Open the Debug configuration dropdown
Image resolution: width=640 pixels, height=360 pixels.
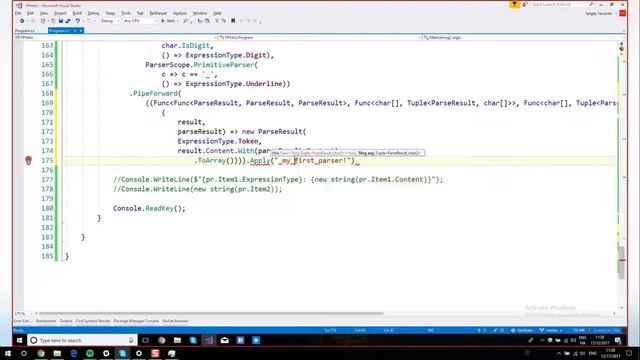[110, 21]
